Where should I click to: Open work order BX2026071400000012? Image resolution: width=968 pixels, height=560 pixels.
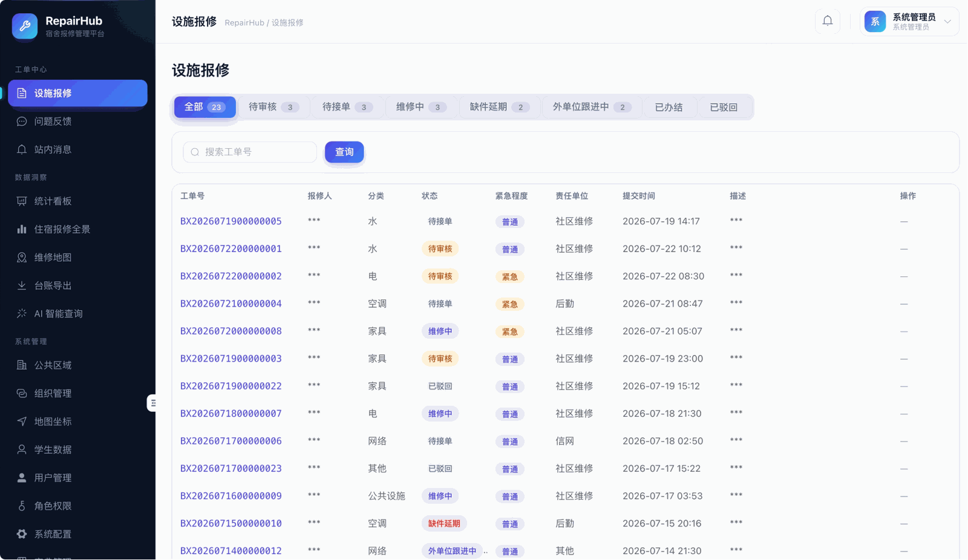point(231,551)
